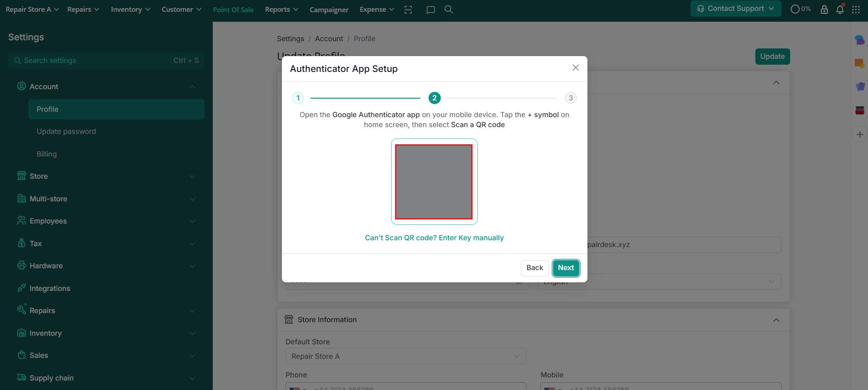Click the Back button in dialog
The image size is (868, 390).
(534, 268)
